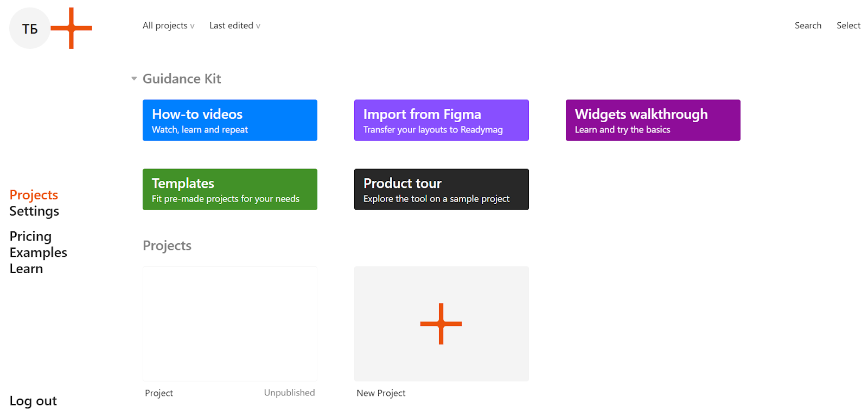Click the plus icon in New Project tile
This screenshot has height=416, width=868.
click(x=441, y=324)
